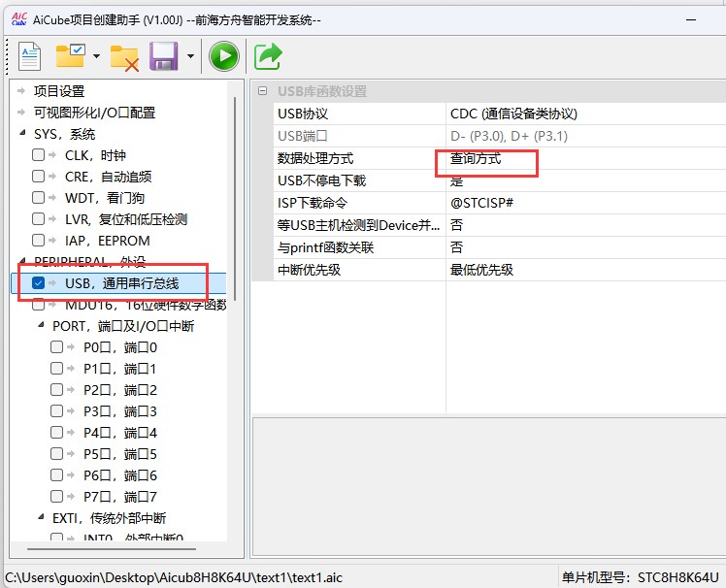726x588 pixels.
Task: Toggle the P7口, 端口7 checkbox
Action: (x=56, y=497)
